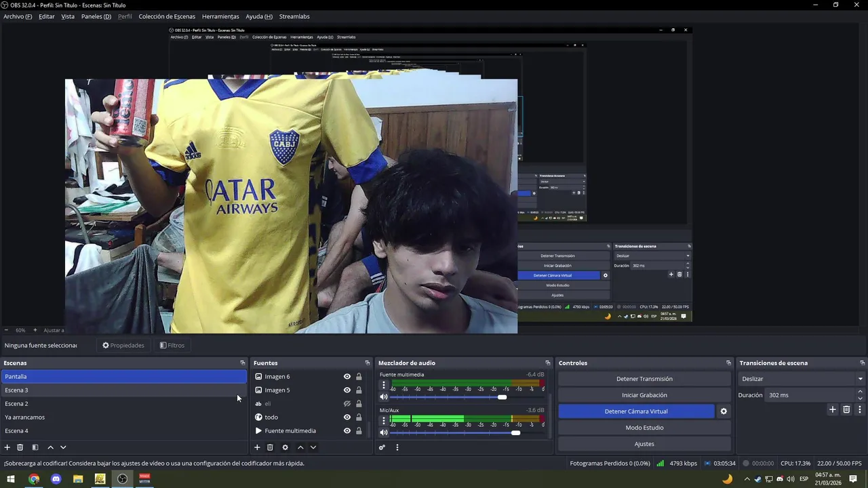Undock the Transiciones de escena panel
Image resolution: width=868 pixels, height=488 pixels.
pyautogui.click(x=863, y=363)
